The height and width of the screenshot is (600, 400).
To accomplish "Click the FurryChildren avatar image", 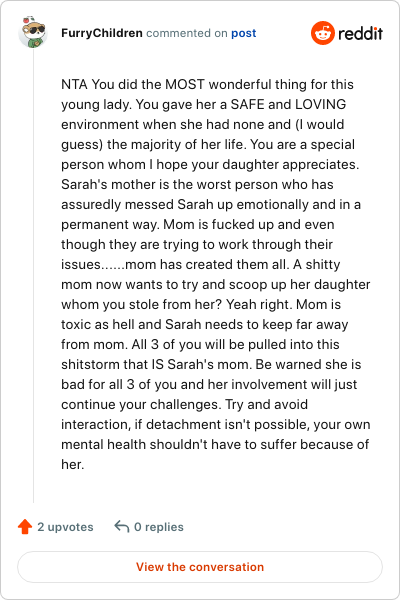I will [33, 32].
